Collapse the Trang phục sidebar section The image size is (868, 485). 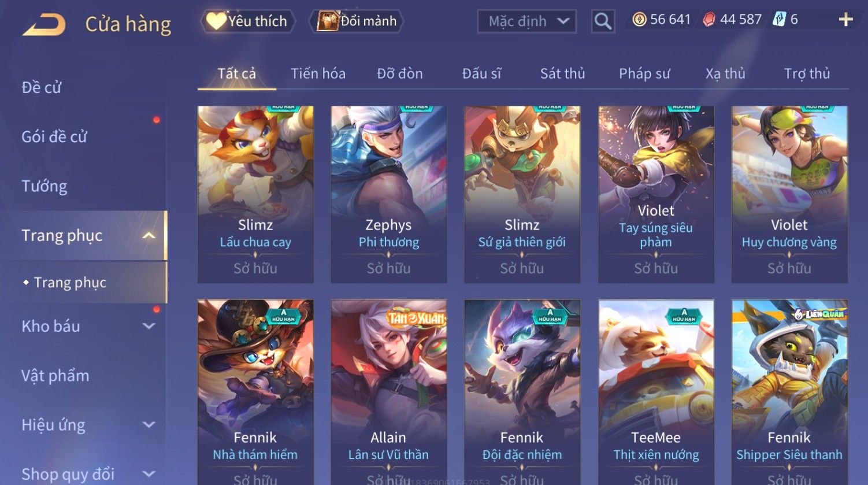pyautogui.click(x=149, y=236)
